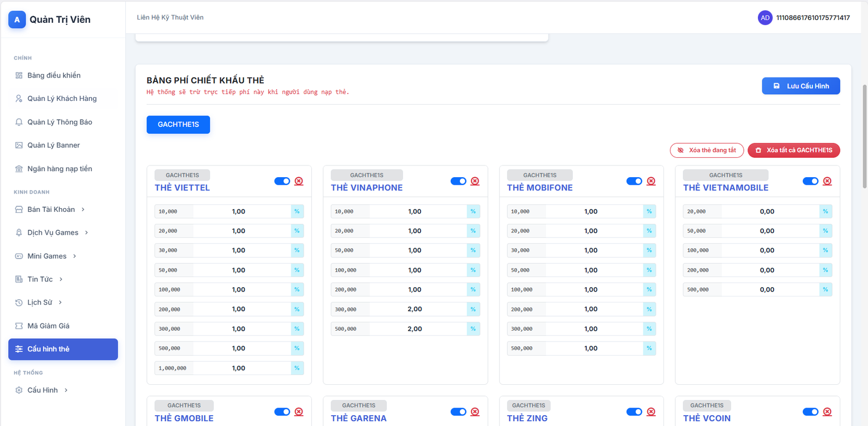
Task: Open Quản Lý Khách Hàng menu item
Action: pos(62,99)
